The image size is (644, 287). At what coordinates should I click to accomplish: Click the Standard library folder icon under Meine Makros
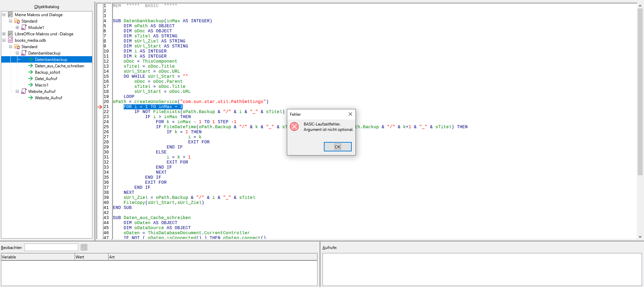17,21
